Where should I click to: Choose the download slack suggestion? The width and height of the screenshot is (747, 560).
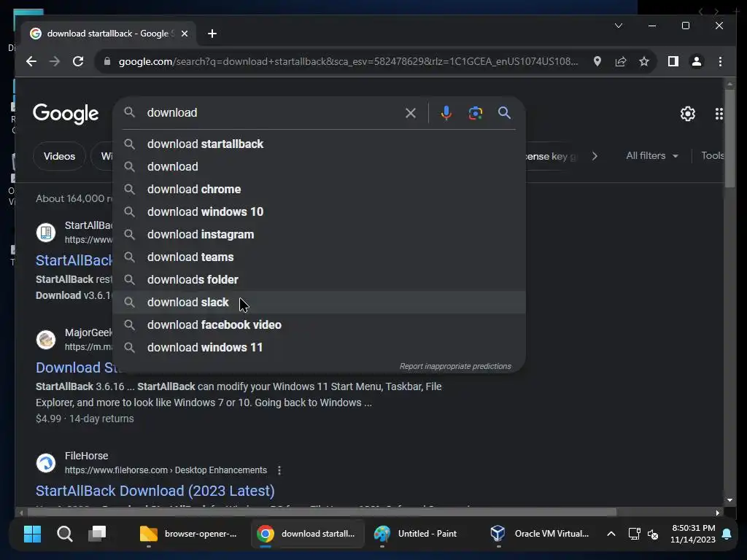[x=320, y=303]
